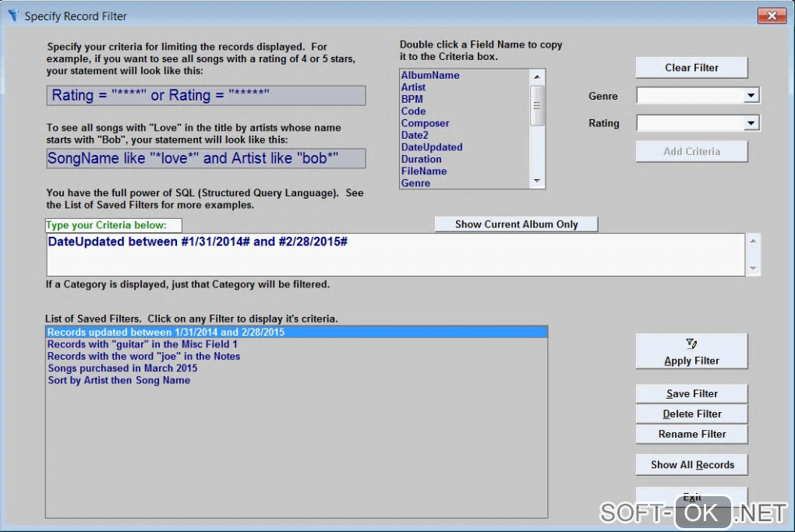Open the Rating dropdown
This screenshot has width=795, height=532.
point(751,122)
